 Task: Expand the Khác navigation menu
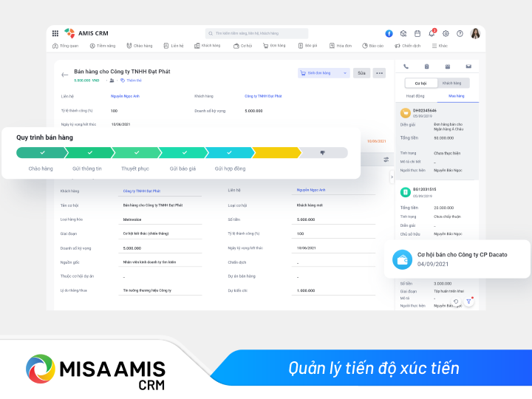(x=440, y=46)
